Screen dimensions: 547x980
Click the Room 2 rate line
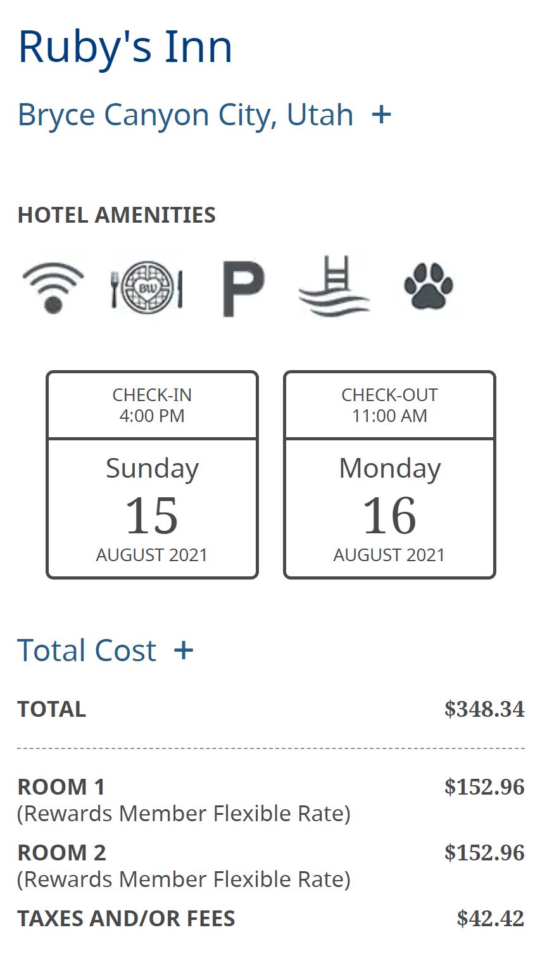(184, 865)
